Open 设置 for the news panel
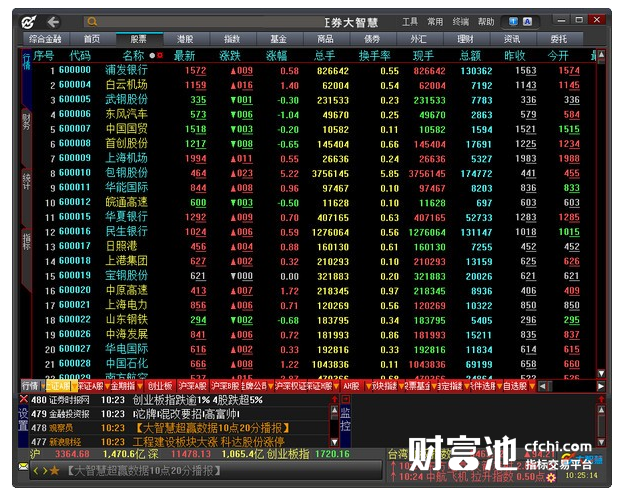 pyautogui.click(x=23, y=419)
